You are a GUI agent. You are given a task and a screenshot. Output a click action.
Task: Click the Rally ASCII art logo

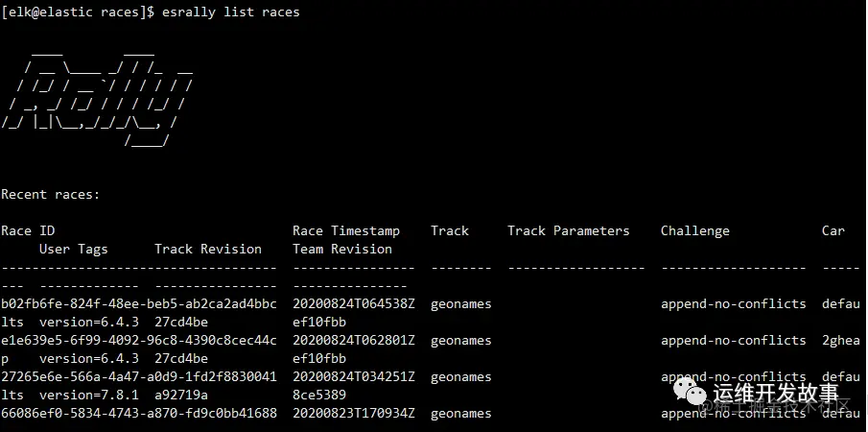click(x=97, y=100)
